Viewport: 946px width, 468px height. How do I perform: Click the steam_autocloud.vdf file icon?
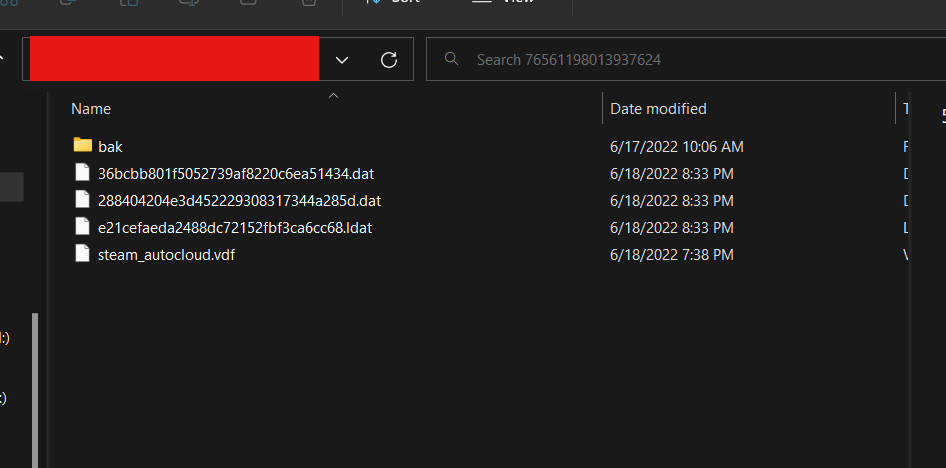(x=83, y=254)
